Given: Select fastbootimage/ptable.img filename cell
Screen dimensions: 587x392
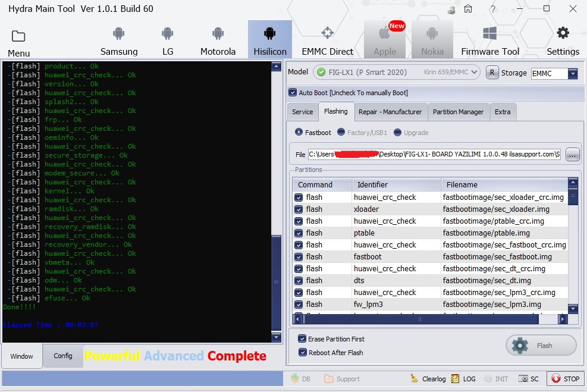Looking at the screenshot, I should click(504, 233).
